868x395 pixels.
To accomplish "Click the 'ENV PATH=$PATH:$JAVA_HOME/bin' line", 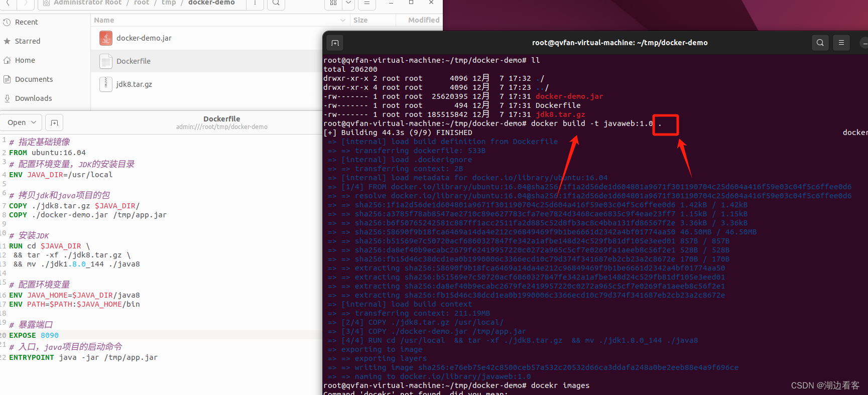I will tap(74, 304).
